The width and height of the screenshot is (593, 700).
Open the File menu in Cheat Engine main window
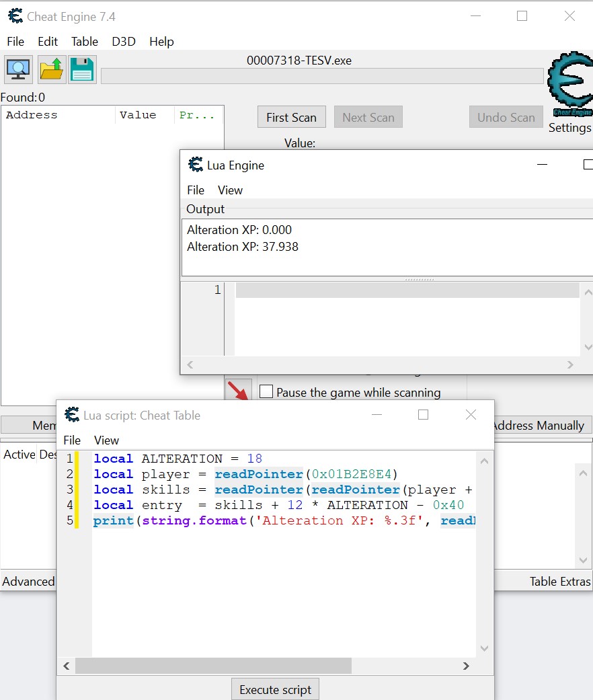point(15,42)
